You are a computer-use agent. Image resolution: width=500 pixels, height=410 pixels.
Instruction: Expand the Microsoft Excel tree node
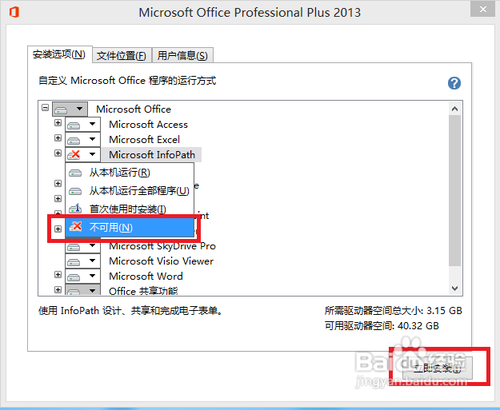[x=58, y=138]
